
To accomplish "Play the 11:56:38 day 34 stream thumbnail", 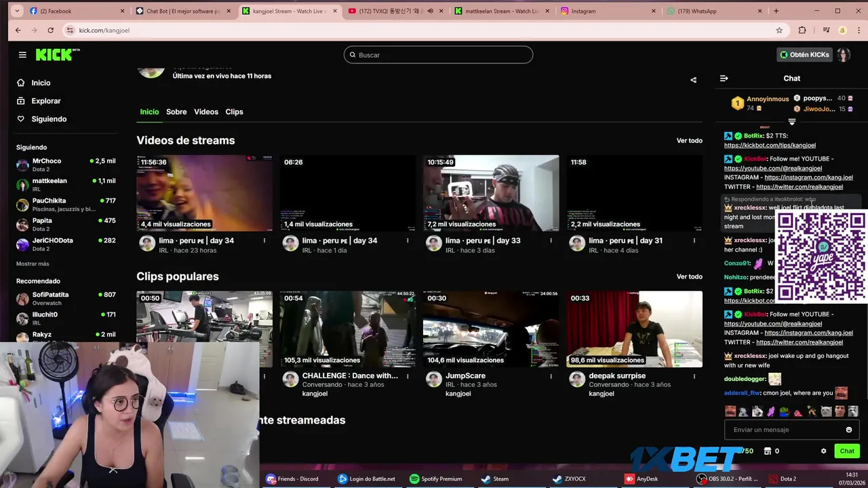I will pyautogui.click(x=204, y=193).
